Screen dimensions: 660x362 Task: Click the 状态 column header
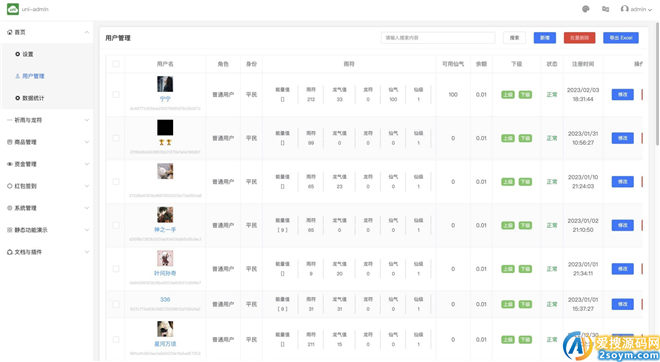[552, 64]
